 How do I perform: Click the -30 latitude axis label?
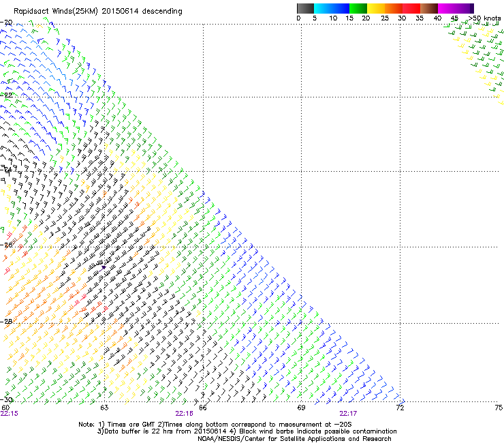tap(6, 399)
